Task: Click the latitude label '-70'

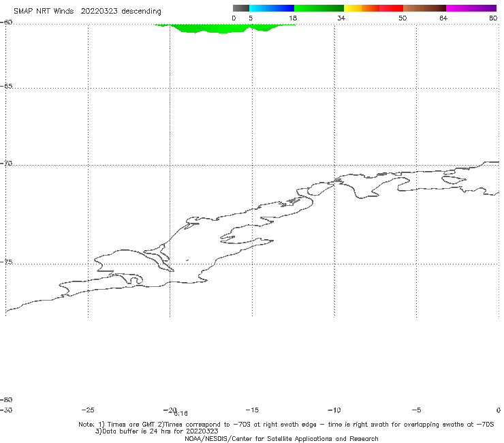Action: pyautogui.click(x=6, y=164)
